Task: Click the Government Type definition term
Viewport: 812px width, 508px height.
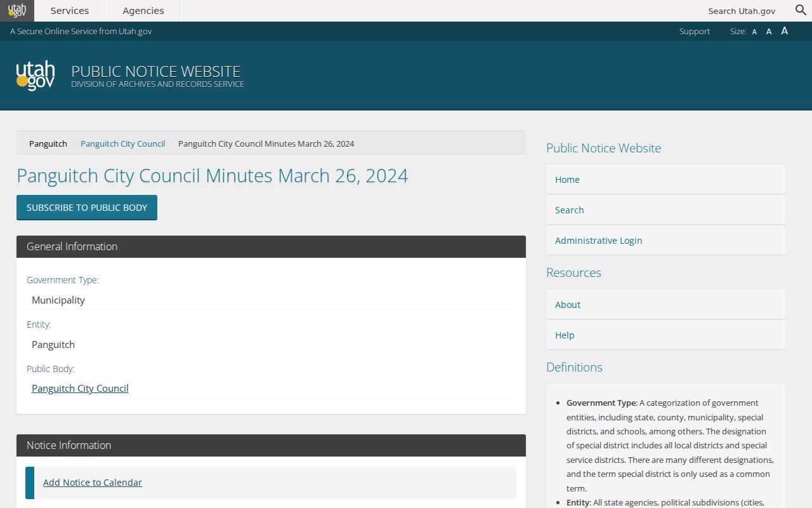Action: pyautogui.click(x=601, y=403)
